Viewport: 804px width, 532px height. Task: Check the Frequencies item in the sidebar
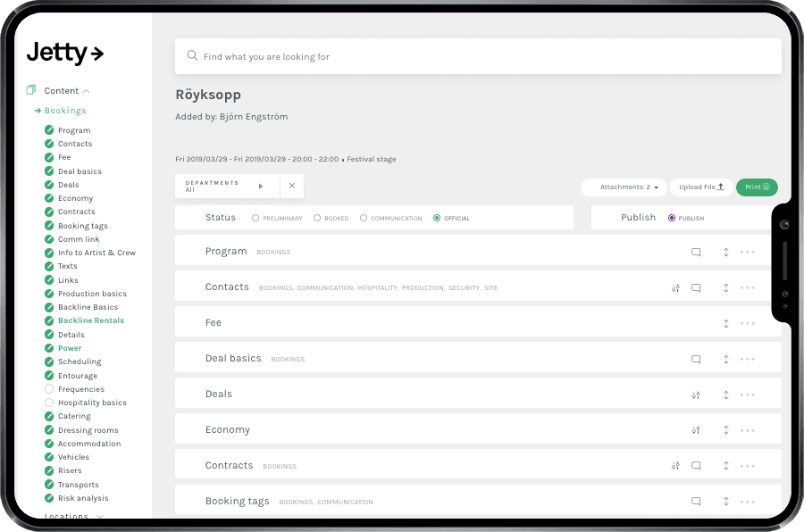pos(47,389)
